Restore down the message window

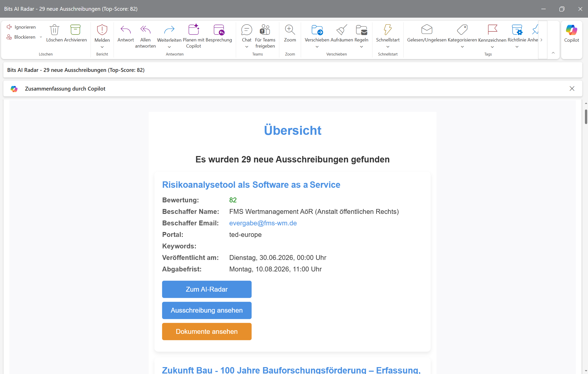pos(562,9)
